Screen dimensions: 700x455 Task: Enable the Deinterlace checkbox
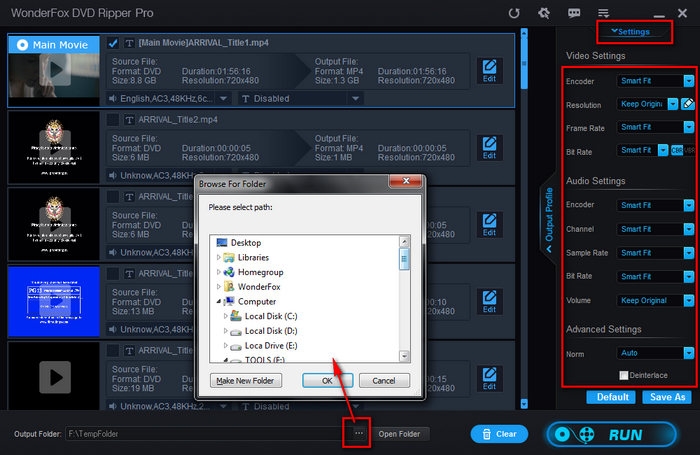pyautogui.click(x=624, y=375)
